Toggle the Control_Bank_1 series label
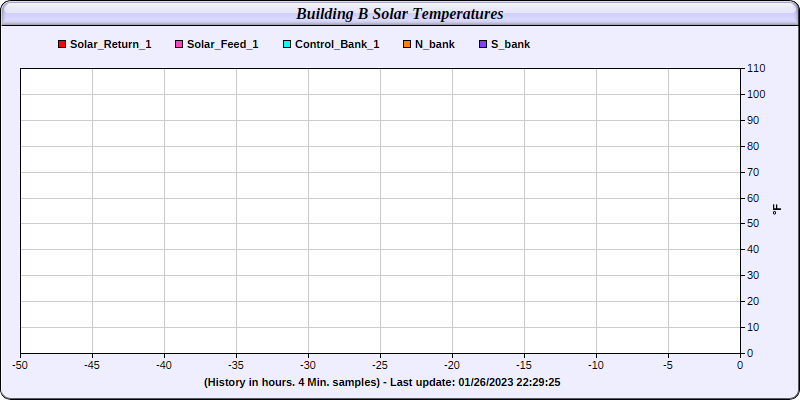 337,44
